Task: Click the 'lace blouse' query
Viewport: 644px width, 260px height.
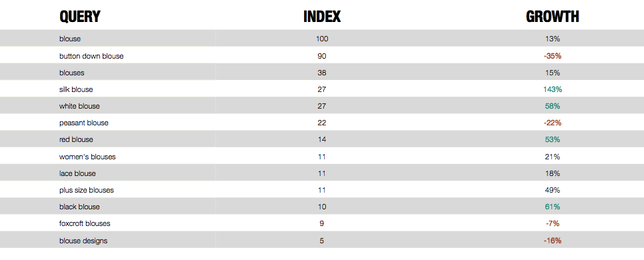Action: click(77, 173)
